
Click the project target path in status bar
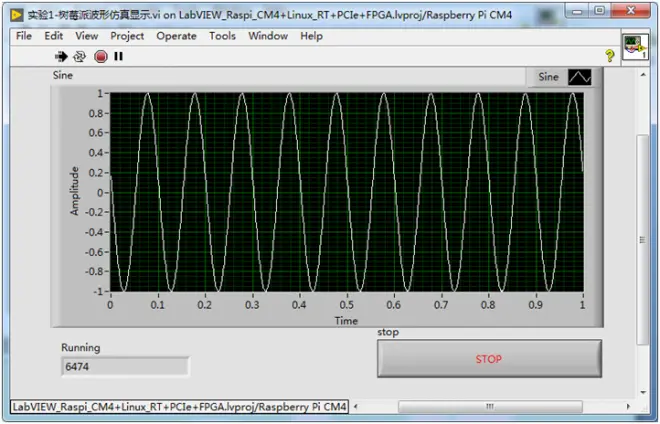pos(179,407)
